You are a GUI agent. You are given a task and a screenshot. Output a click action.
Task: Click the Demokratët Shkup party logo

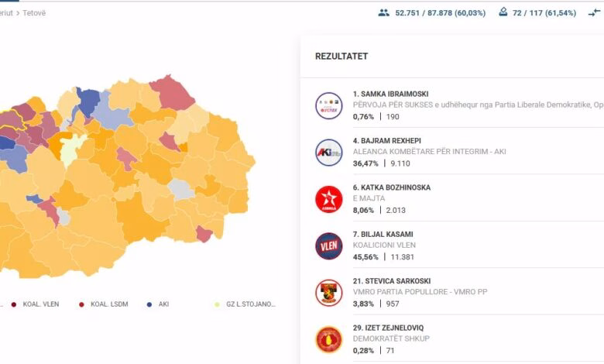coord(328,339)
